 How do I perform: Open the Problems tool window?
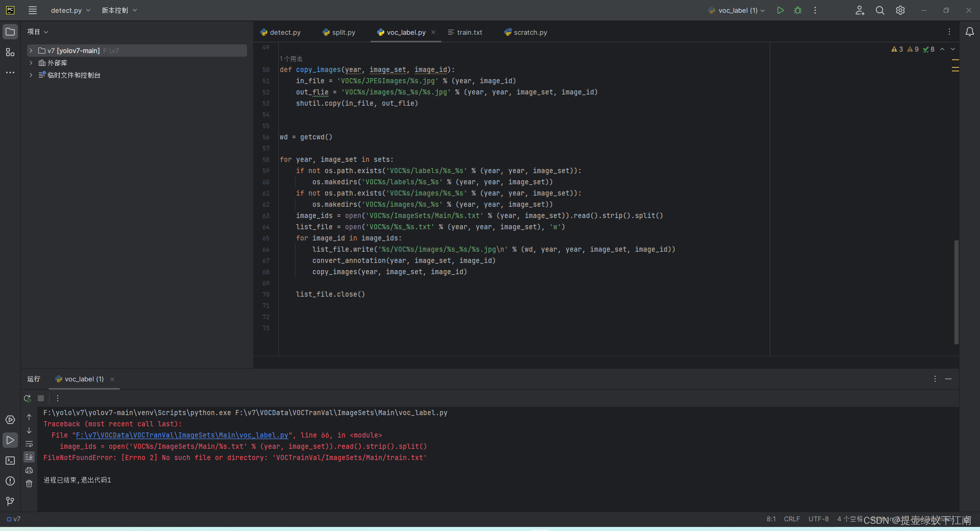[10, 481]
